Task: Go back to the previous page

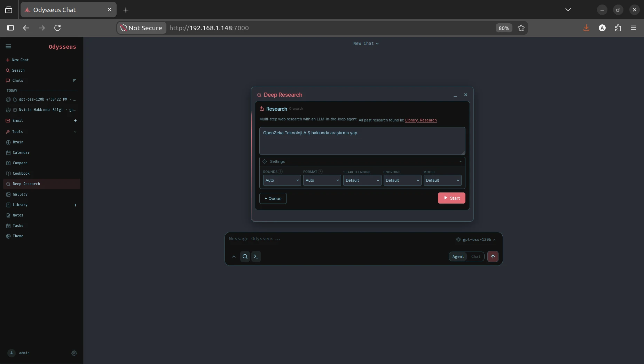Action: 26,28
